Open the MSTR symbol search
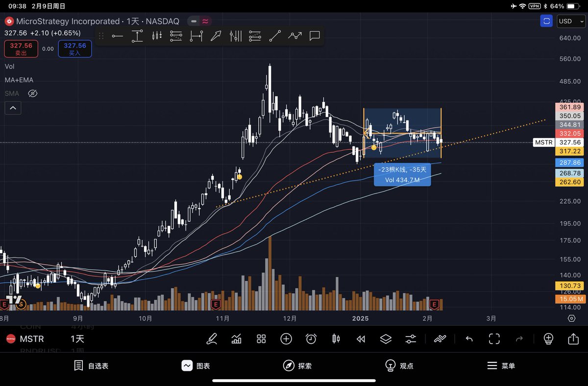588x386 pixels. (x=32, y=339)
